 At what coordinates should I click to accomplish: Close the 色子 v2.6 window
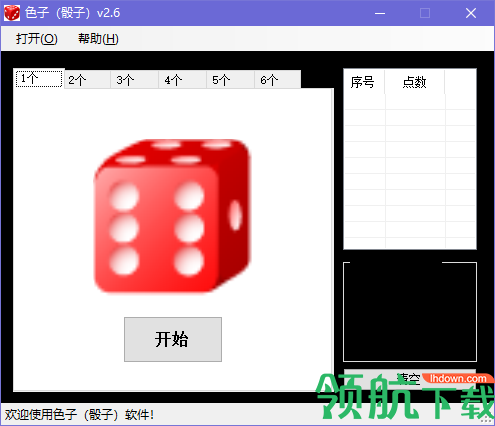click(471, 13)
